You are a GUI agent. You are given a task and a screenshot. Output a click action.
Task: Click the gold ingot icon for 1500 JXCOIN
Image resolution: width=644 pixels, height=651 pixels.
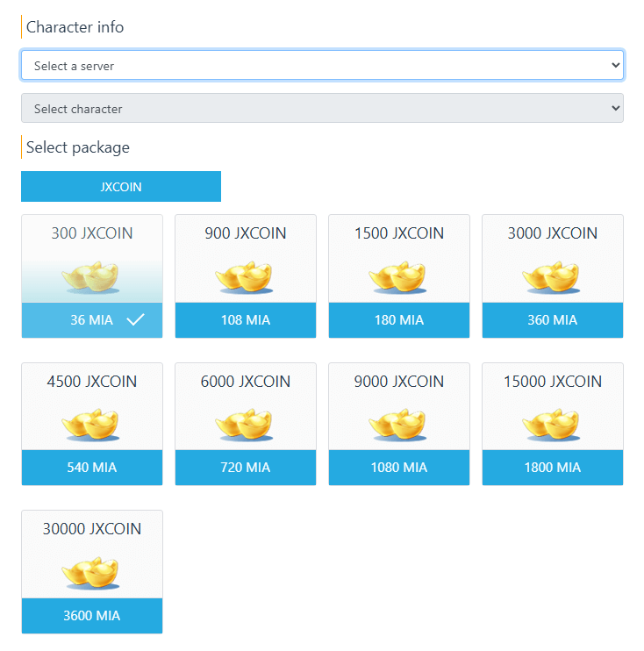[398, 277]
